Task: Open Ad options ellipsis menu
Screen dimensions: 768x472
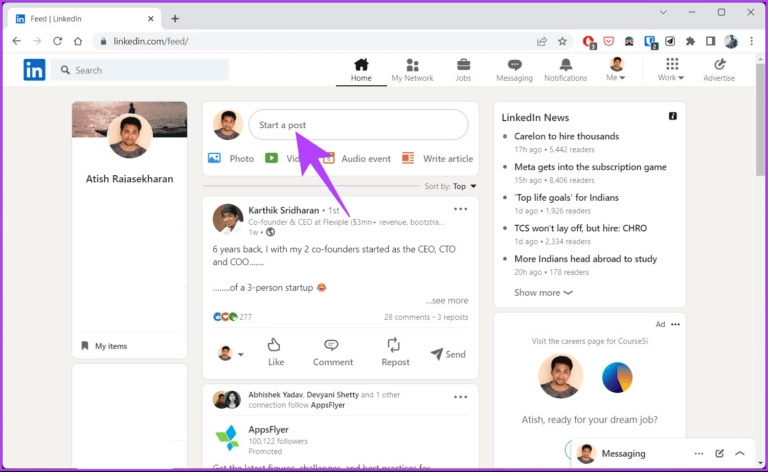Action: pyautogui.click(x=675, y=324)
